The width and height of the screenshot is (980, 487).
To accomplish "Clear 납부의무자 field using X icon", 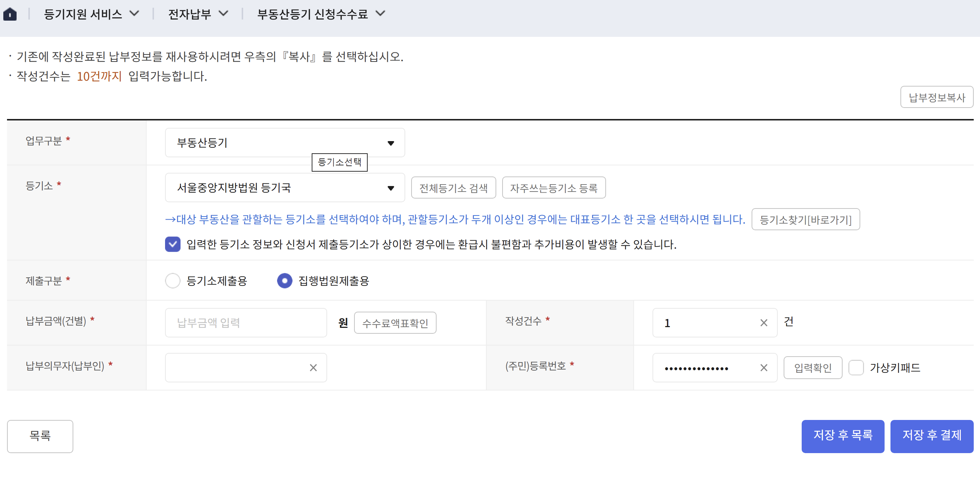I will pos(313,368).
